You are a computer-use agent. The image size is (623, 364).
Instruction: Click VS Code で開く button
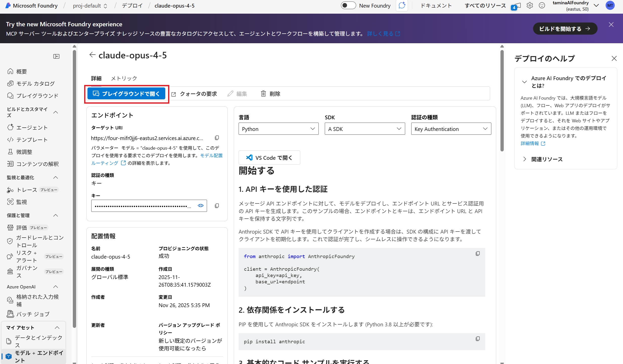tap(269, 158)
